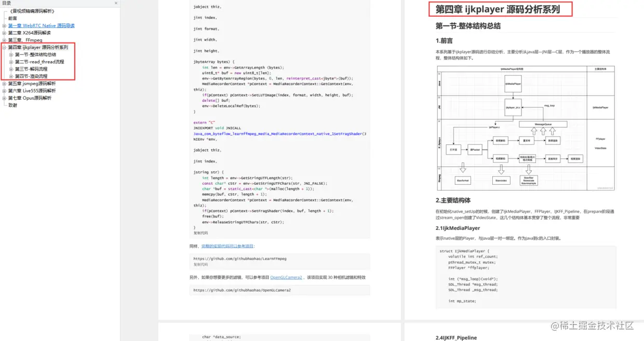Expand 第二章 X264源码解读 node

[5, 33]
